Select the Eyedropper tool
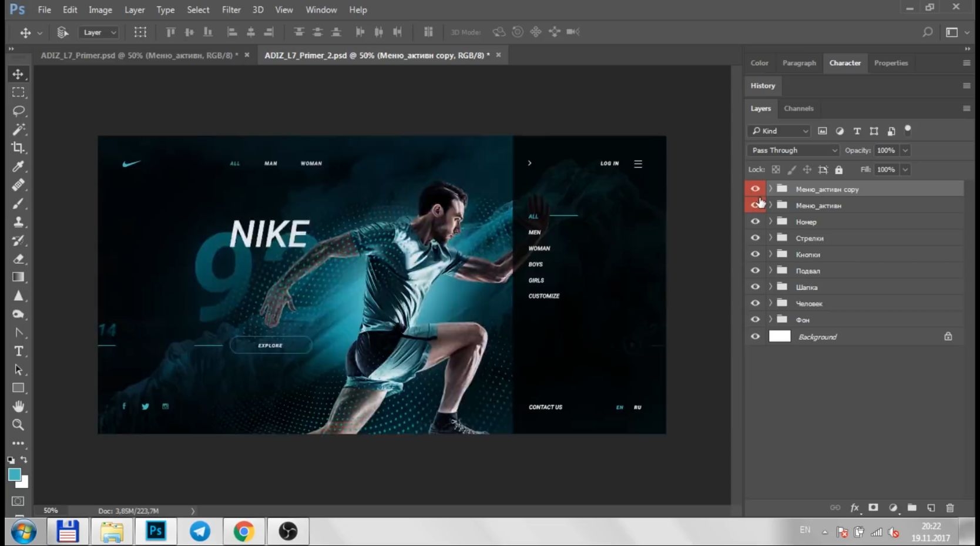 click(18, 166)
